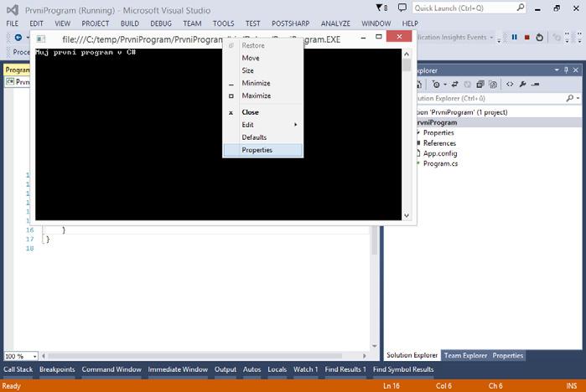The width and height of the screenshot is (586, 392).
Task: Click the Pending Changes Filter clock icon
Action: tap(436, 85)
